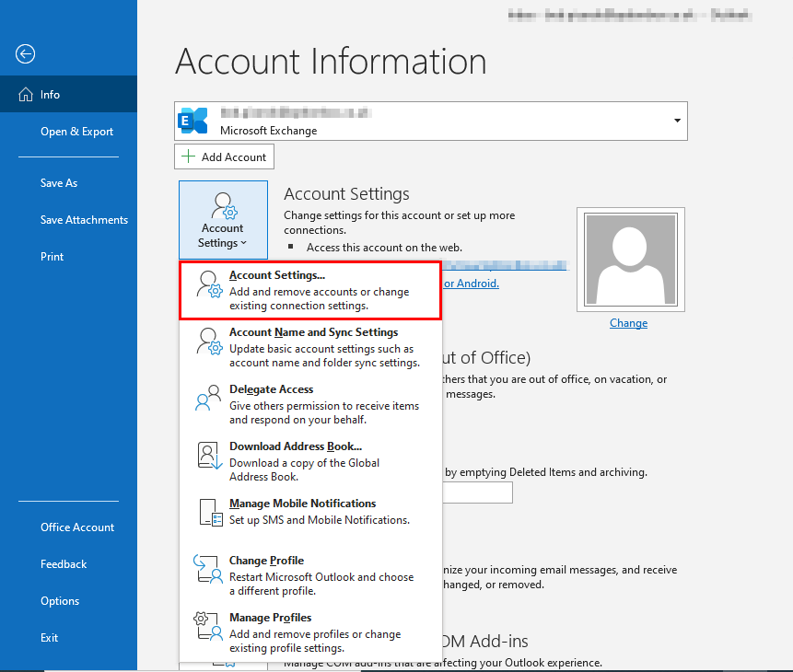Click the green plus icon on Add Account
Image resolution: width=793 pixels, height=672 pixels.
coord(188,156)
